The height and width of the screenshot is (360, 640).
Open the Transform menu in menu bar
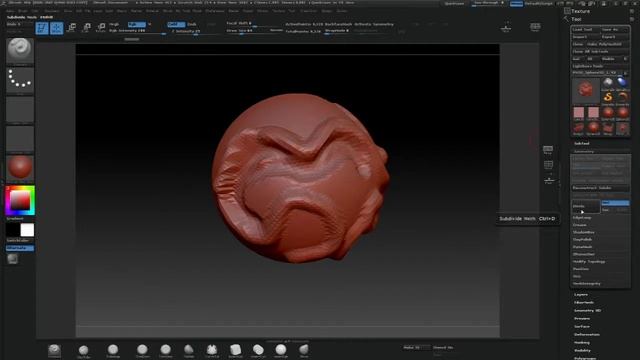(x=308, y=11)
